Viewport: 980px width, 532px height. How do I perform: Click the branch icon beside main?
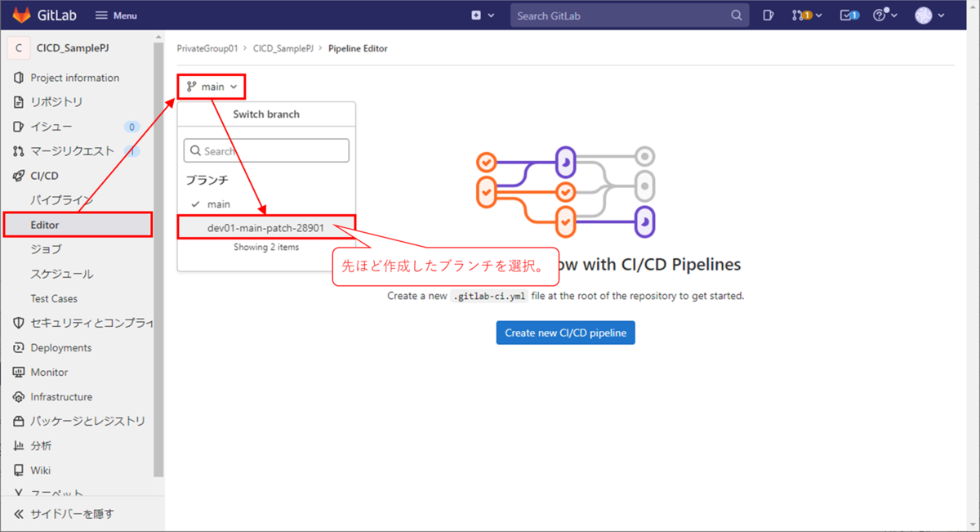click(x=192, y=87)
